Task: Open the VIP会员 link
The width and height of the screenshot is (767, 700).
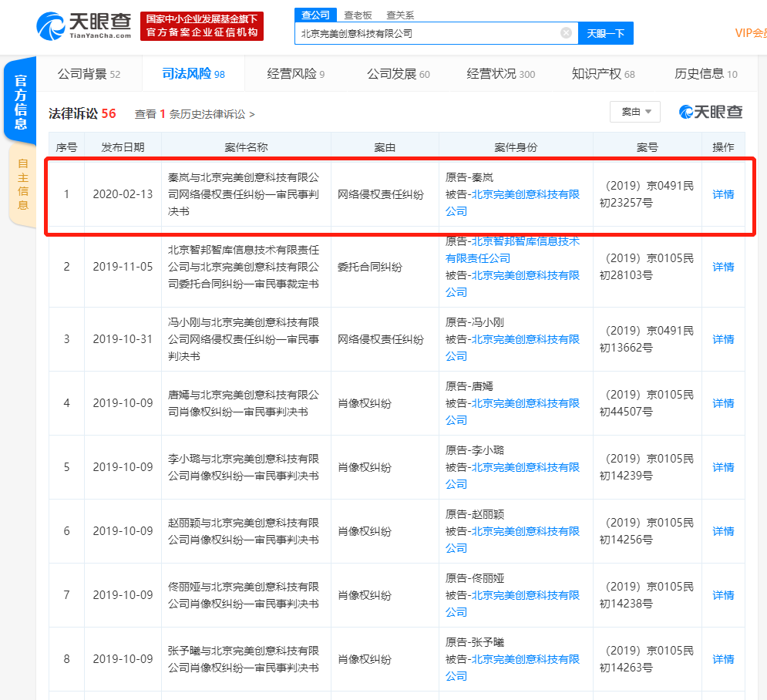Action: (751, 33)
